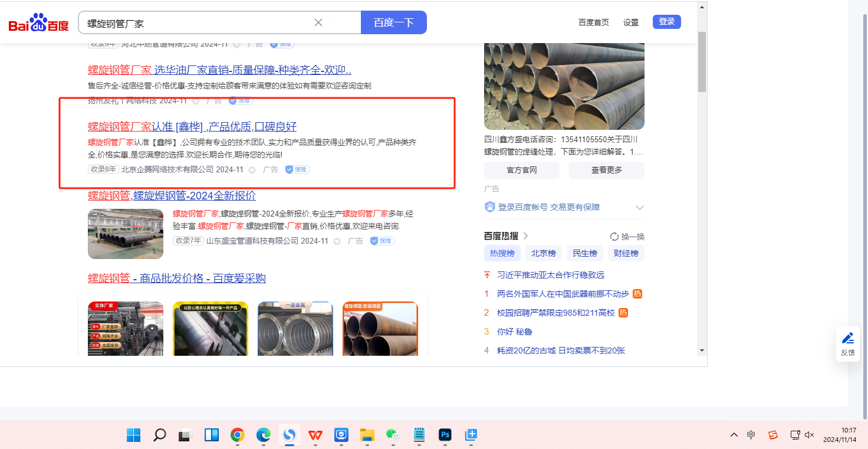This screenshot has height=449, width=868.
Task: Click the 登录 login button
Action: click(x=667, y=22)
